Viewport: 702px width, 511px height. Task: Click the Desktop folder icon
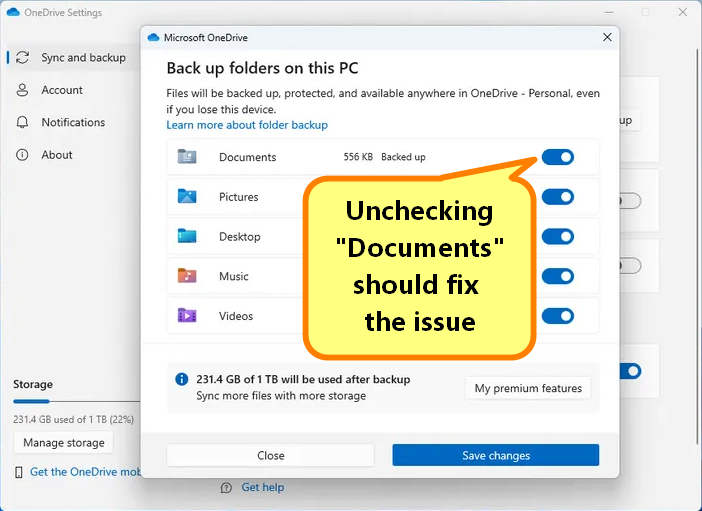click(x=187, y=236)
